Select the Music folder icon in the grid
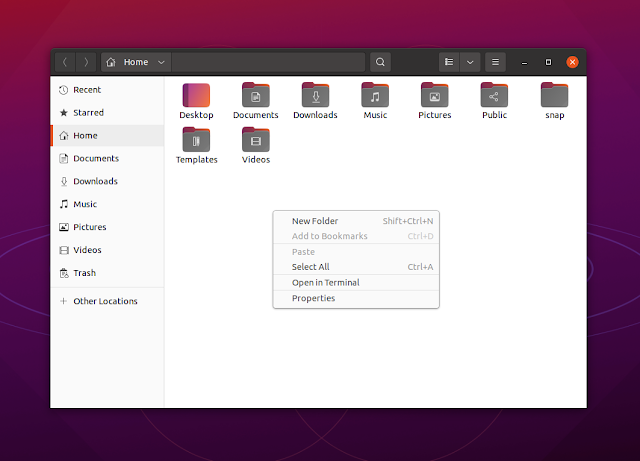The width and height of the screenshot is (640, 461). (x=375, y=95)
